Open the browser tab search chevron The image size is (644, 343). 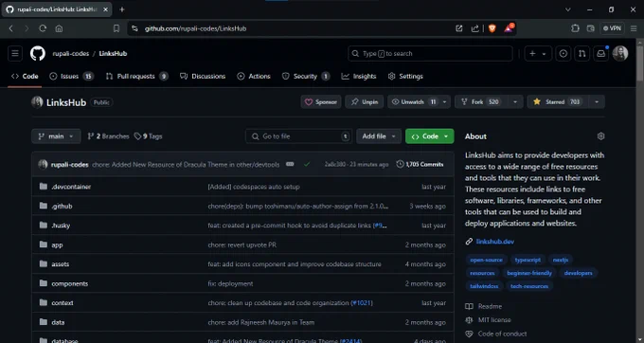click(x=568, y=9)
